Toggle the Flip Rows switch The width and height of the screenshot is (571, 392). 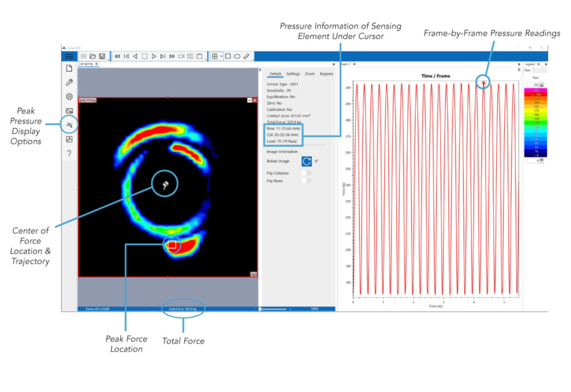(x=307, y=181)
